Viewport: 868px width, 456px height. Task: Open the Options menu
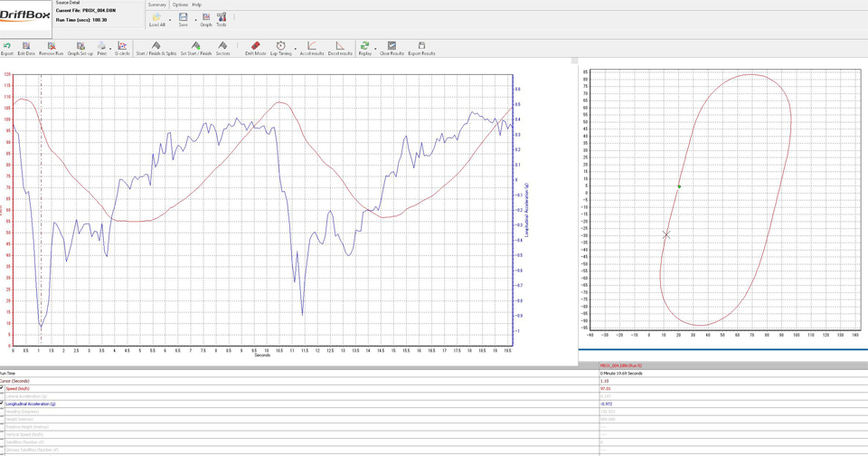[180, 5]
